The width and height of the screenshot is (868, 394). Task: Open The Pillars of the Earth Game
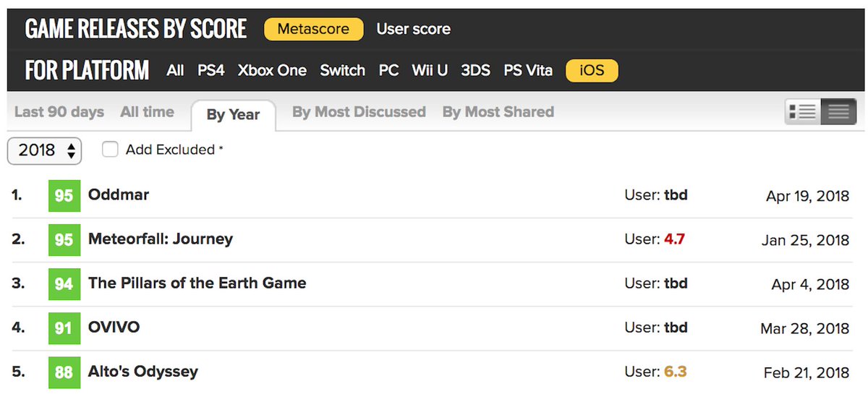pyautogui.click(x=197, y=283)
